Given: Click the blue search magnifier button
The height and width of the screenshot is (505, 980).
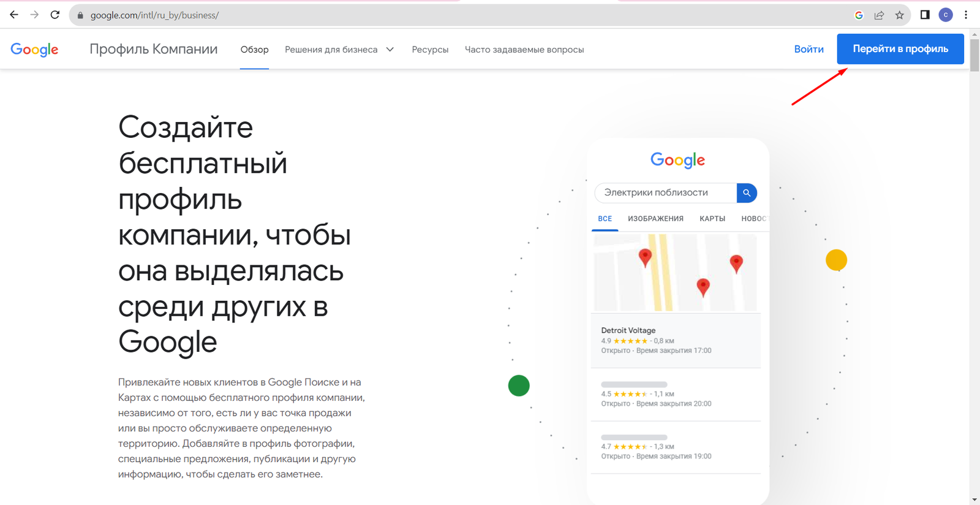Looking at the screenshot, I should pos(747,192).
